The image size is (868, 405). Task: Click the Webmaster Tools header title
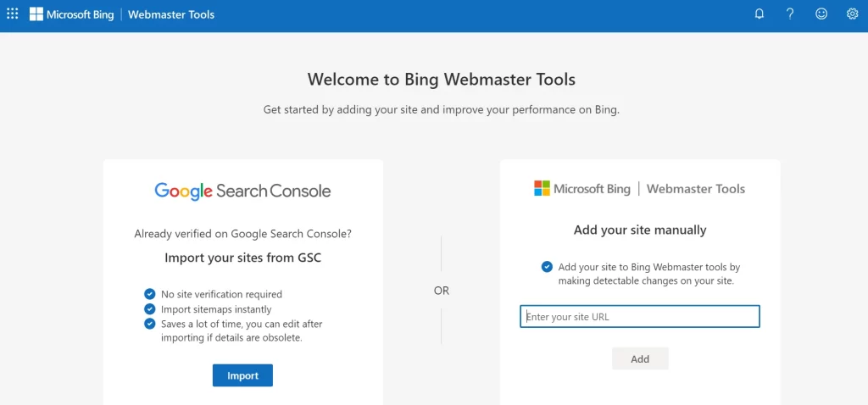click(171, 14)
